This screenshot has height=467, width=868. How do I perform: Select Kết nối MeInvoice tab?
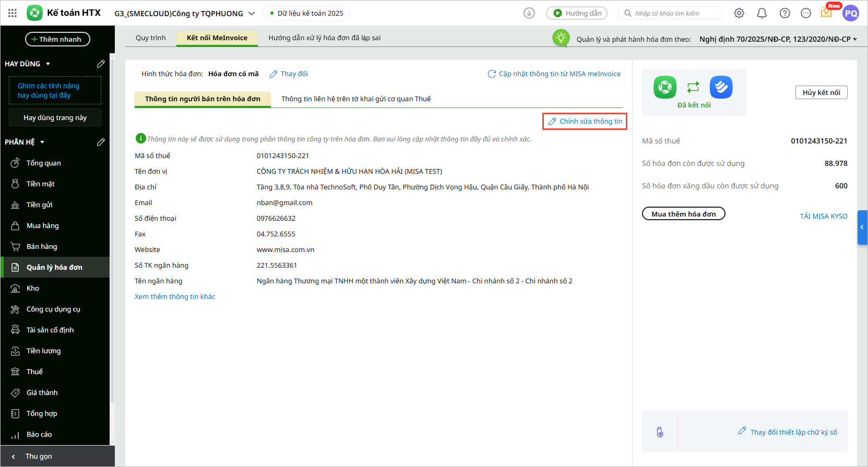[217, 38]
